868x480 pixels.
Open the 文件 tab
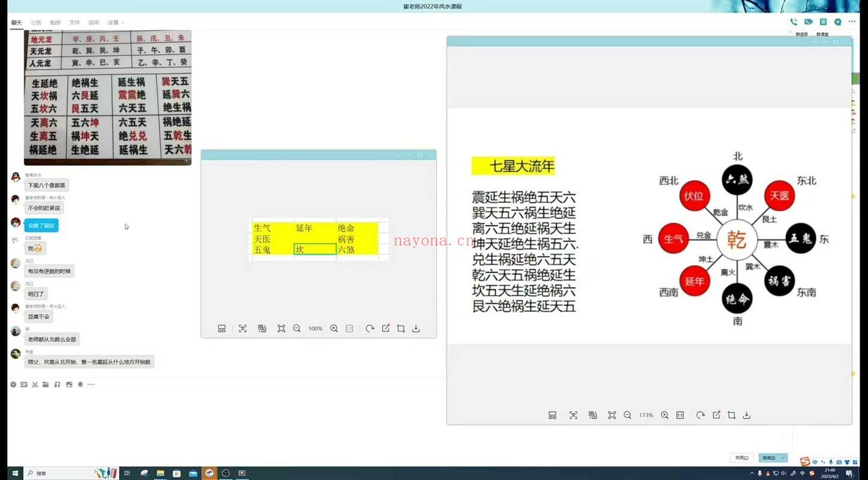pyautogui.click(x=74, y=23)
